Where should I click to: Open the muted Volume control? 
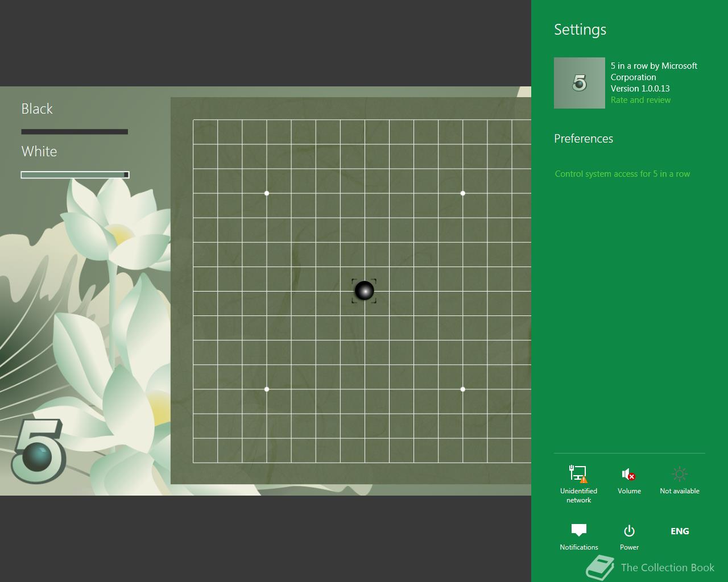[629, 481]
